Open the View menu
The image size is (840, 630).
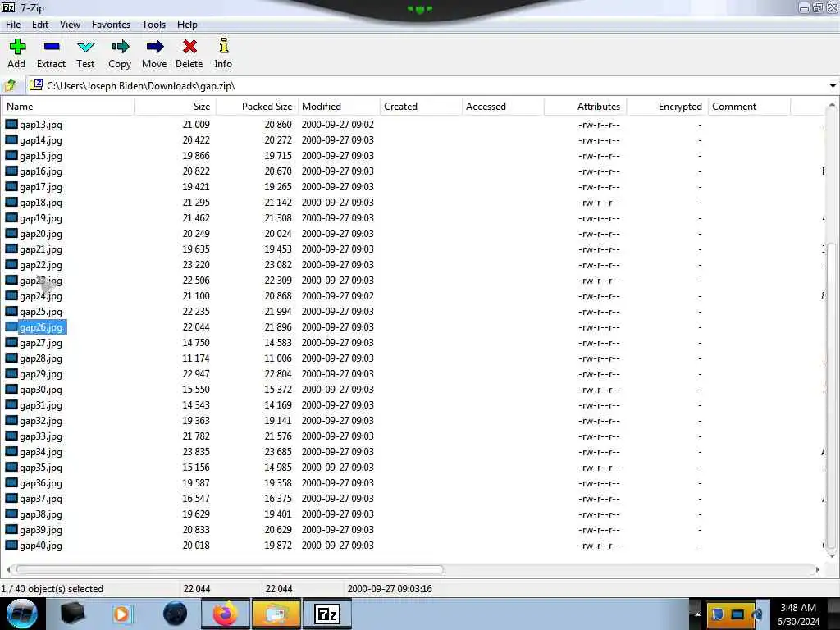pyautogui.click(x=71, y=25)
